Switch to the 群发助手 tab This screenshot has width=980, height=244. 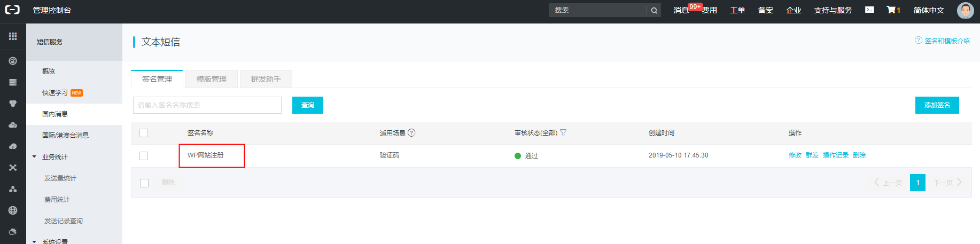pyautogui.click(x=266, y=79)
